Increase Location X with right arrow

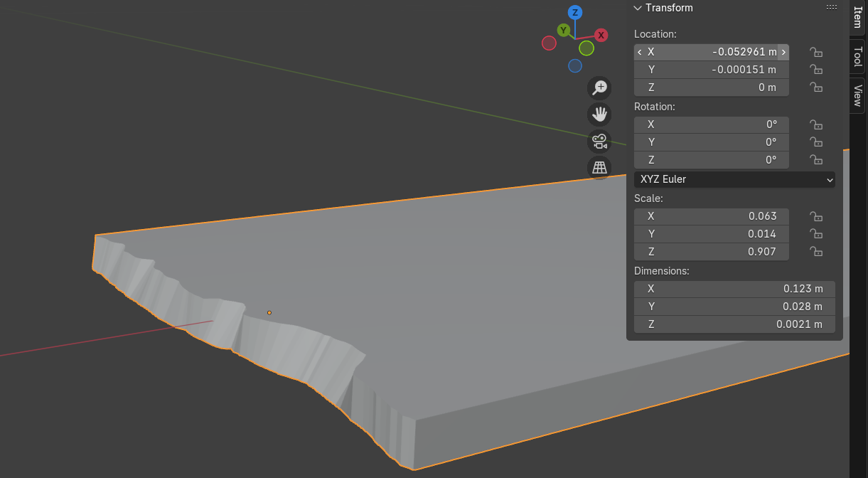coord(783,52)
